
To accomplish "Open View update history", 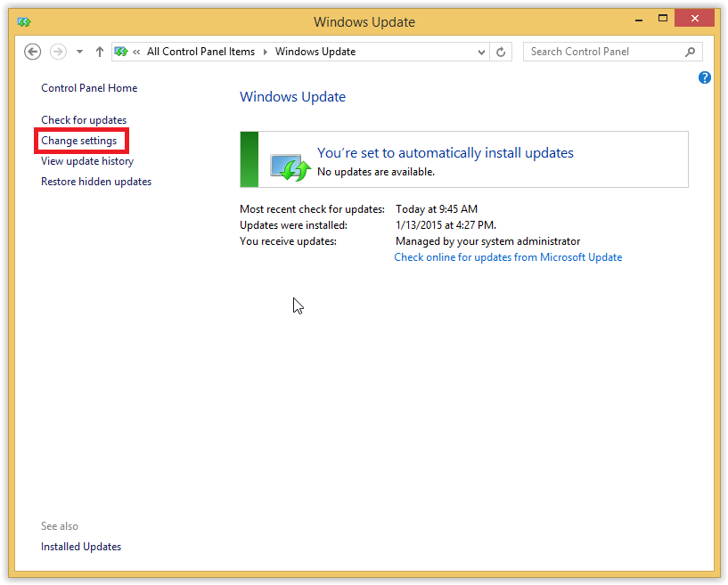I will [x=87, y=161].
